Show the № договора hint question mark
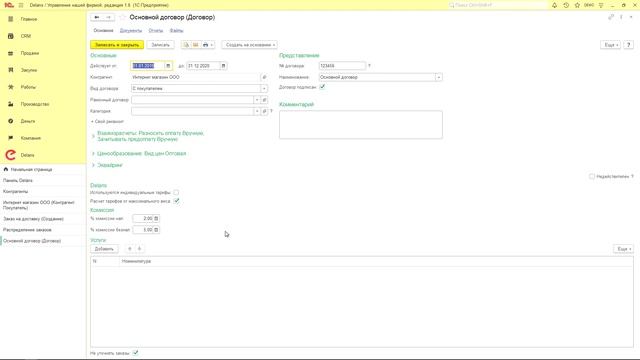Image resolution: width=640 pixels, height=360 pixels. pos(369,66)
